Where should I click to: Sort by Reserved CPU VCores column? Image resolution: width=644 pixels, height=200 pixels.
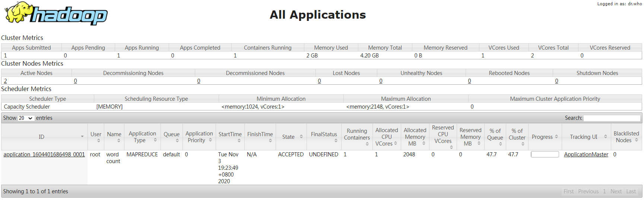point(443,137)
